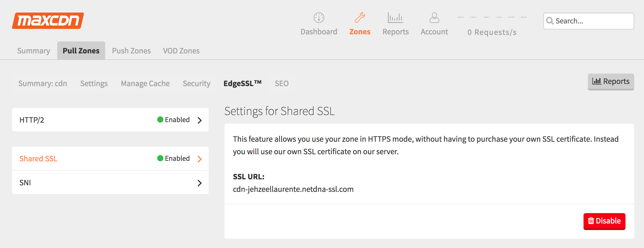Click the chart icon on Reports button
Image resolution: width=644 pixels, height=248 pixels.
click(x=597, y=81)
